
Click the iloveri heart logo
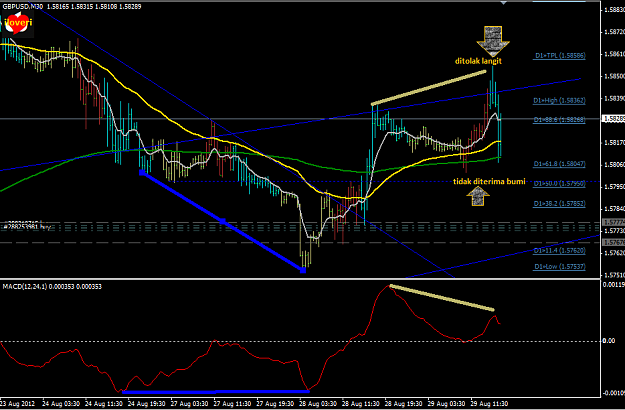coord(18,22)
